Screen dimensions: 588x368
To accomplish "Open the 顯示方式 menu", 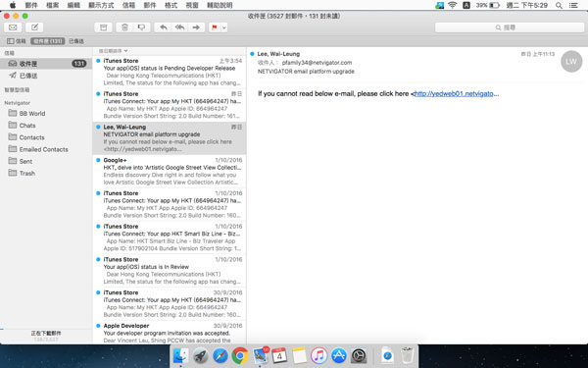I will pos(101,5).
